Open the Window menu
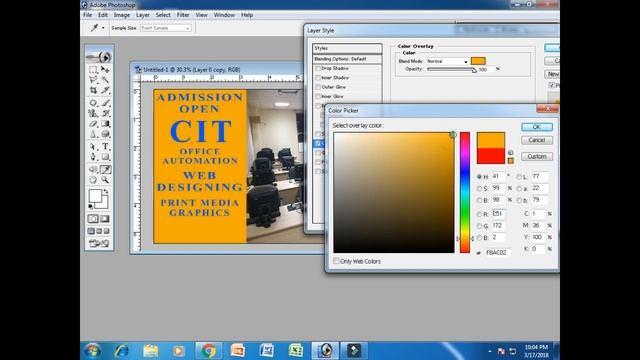Screen dimensions: 640x360 click(x=224, y=15)
